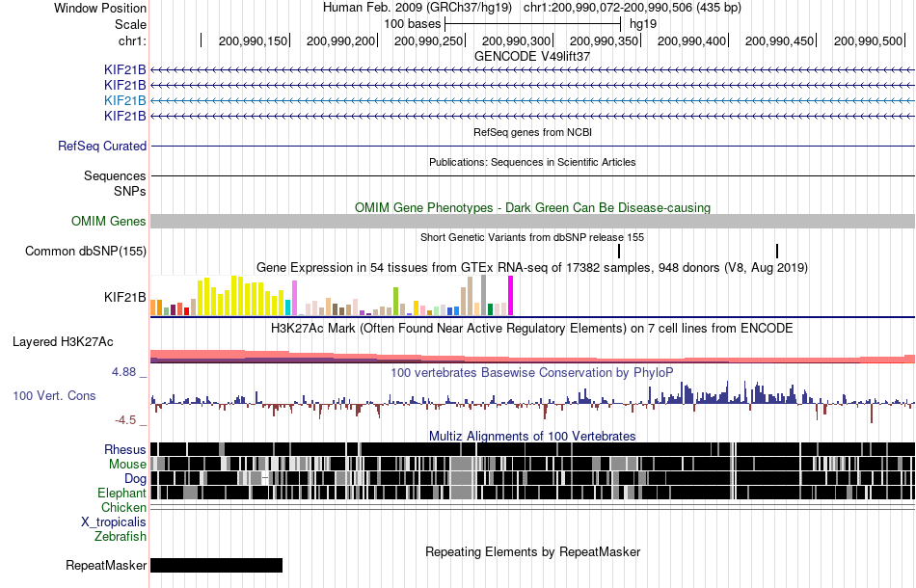Click the Elephant species label
This screenshot has width=916, height=588.
pyautogui.click(x=121, y=493)
